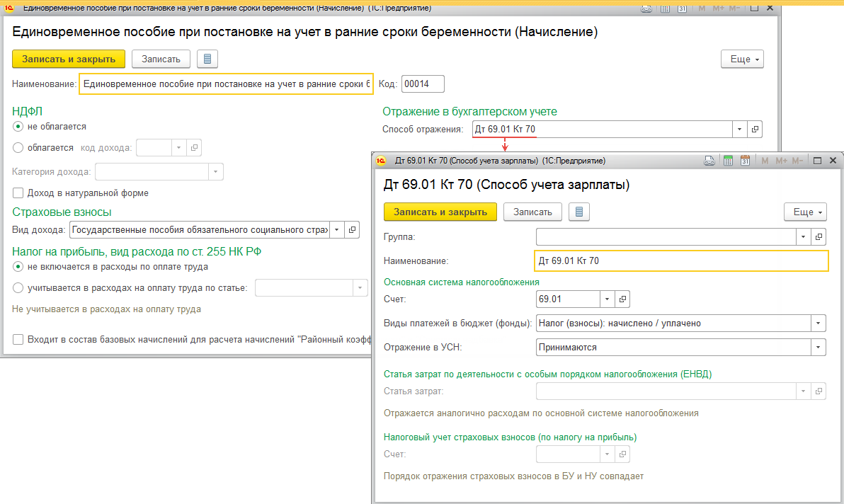Click the 1C logo icon in Дт 69.01 Кт 70 title bar

(381, 161)
